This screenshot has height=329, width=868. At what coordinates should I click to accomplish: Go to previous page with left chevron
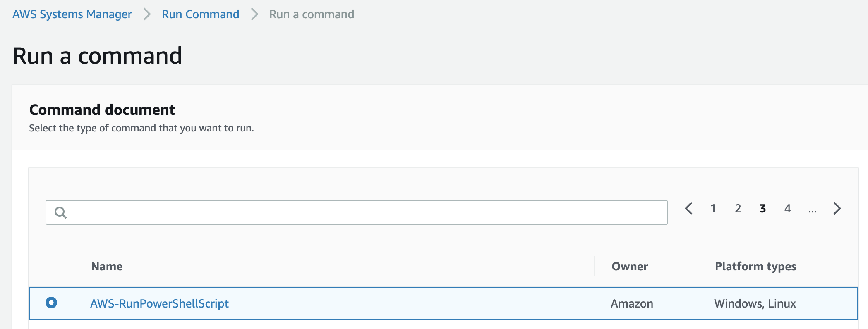click(x=688, y=208)
